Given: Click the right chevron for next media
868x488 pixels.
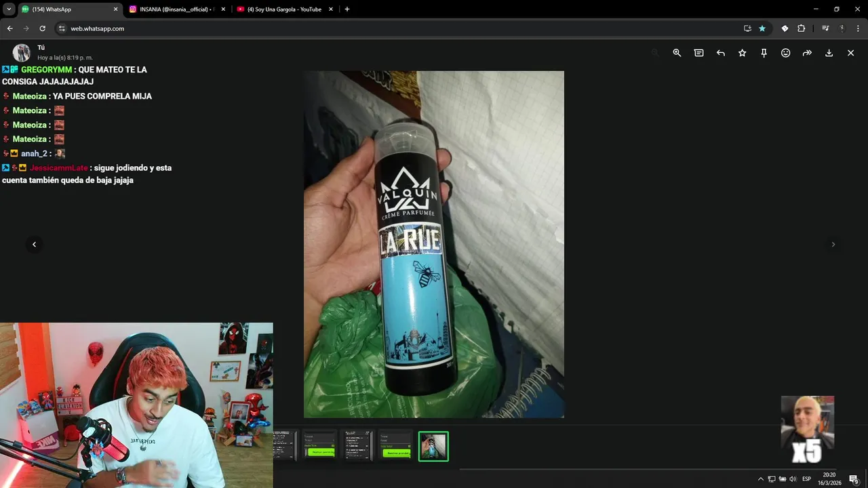Looking at the screenshot, I should coord(833,244).
